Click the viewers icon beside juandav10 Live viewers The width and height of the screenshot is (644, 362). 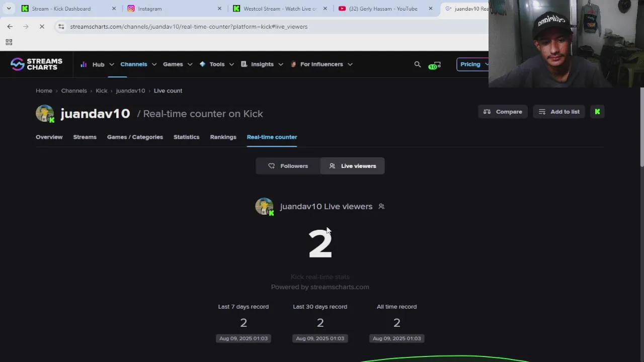click(x=381, y=206)
